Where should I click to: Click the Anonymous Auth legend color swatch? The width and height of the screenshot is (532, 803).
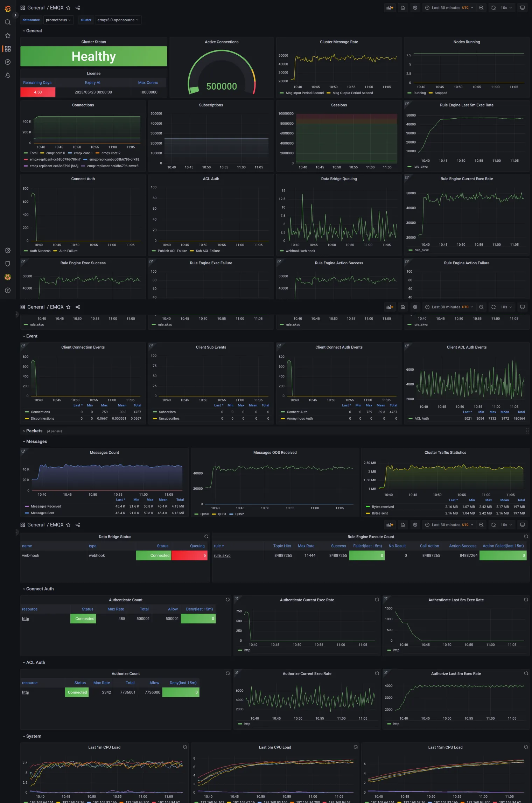click(x=283, y=419)
